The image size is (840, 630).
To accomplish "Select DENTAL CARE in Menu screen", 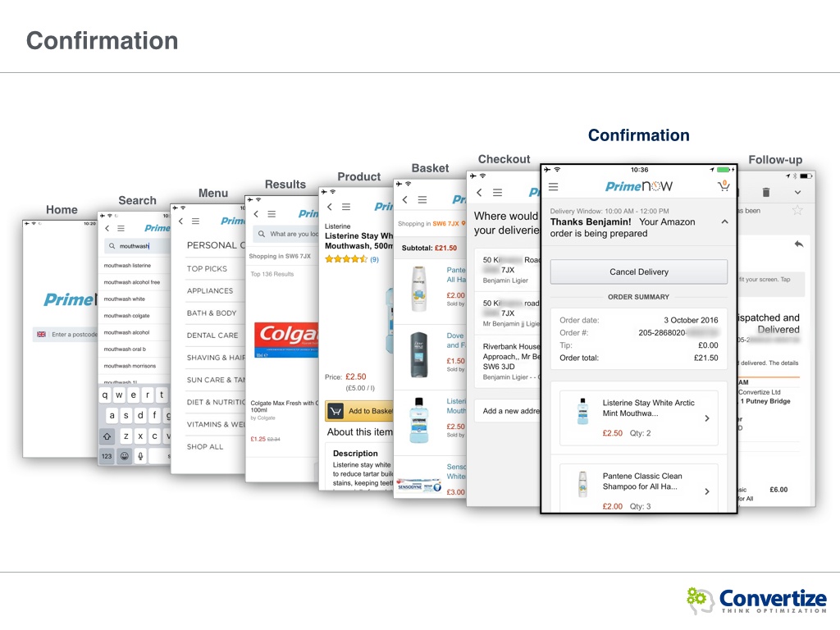I will 212,336.
